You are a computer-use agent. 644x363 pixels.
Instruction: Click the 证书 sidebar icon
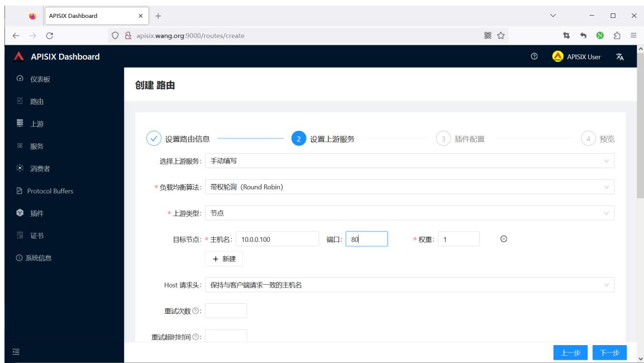click(20, 235)
